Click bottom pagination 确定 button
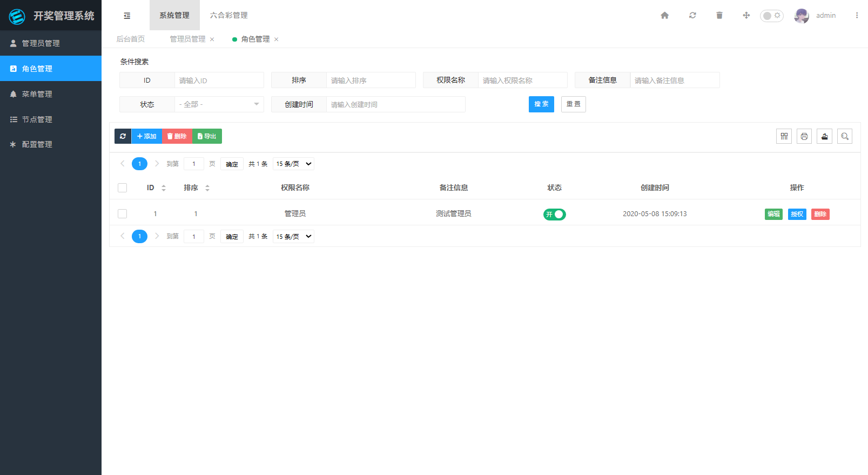868x475 pixels. [x=232, y=236]
